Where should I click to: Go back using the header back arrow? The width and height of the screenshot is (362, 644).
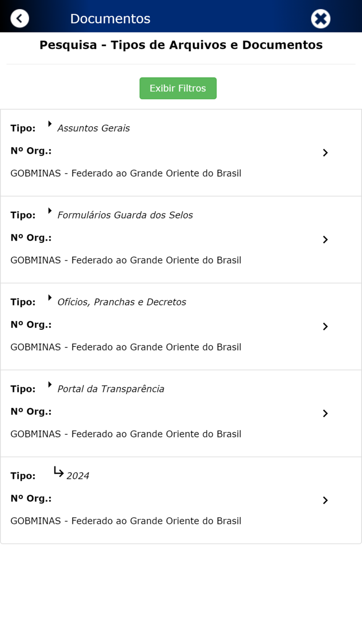20,18
